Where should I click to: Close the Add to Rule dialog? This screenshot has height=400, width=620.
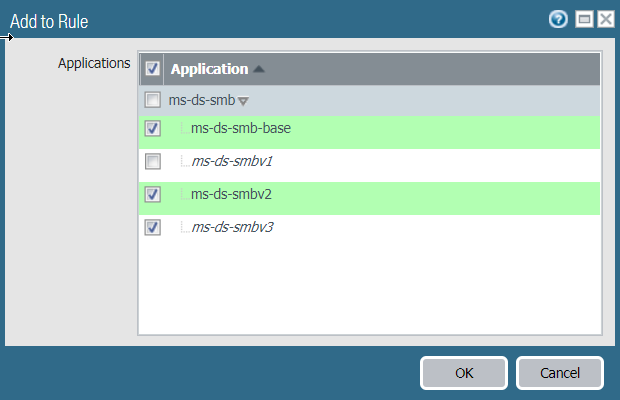(x=605, y=19)
